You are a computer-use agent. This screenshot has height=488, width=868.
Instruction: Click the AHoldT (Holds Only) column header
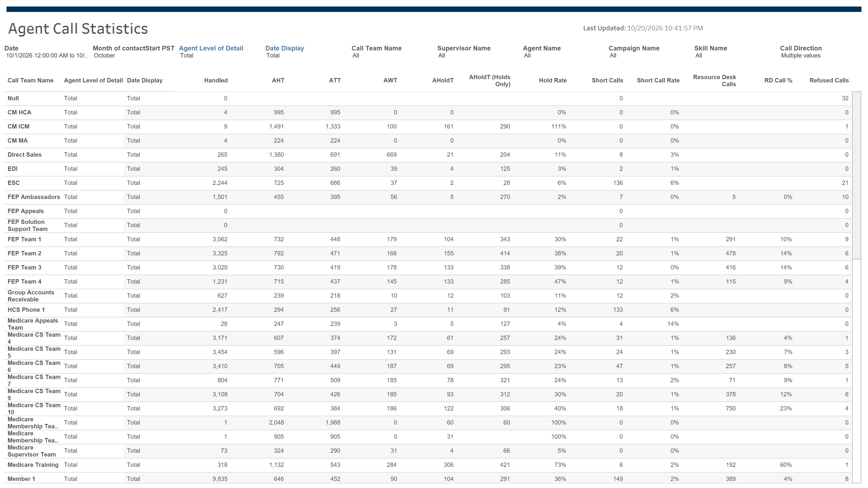point(490,81)
